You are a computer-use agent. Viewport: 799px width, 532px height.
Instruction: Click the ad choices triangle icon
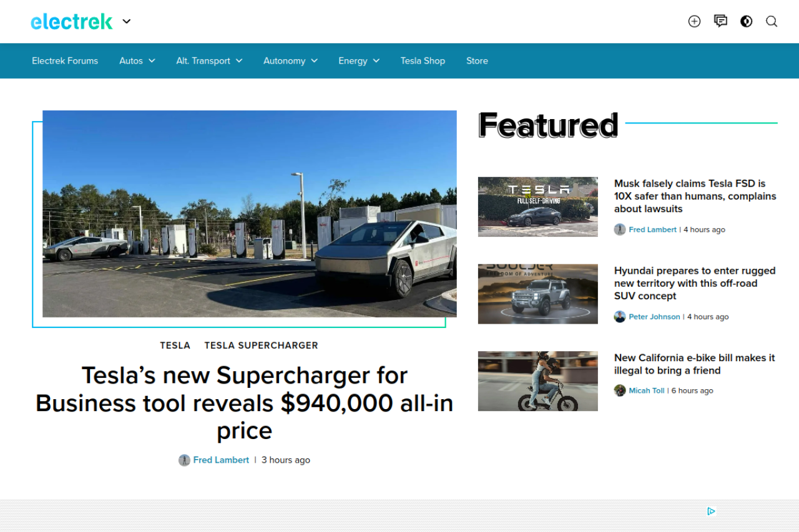pos(711,511)
